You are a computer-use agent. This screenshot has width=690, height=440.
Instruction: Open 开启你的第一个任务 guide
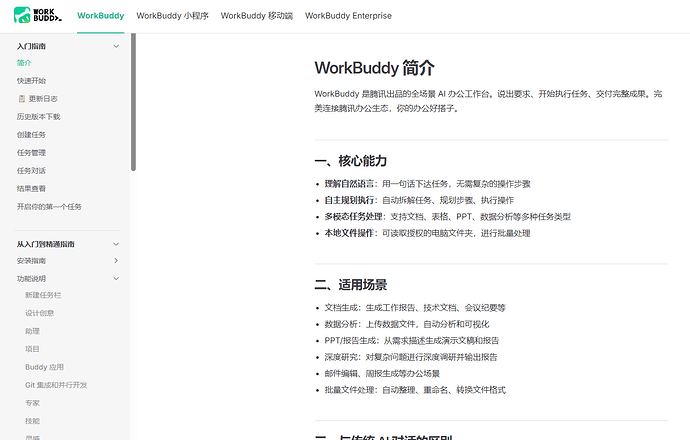click(49, 206)
